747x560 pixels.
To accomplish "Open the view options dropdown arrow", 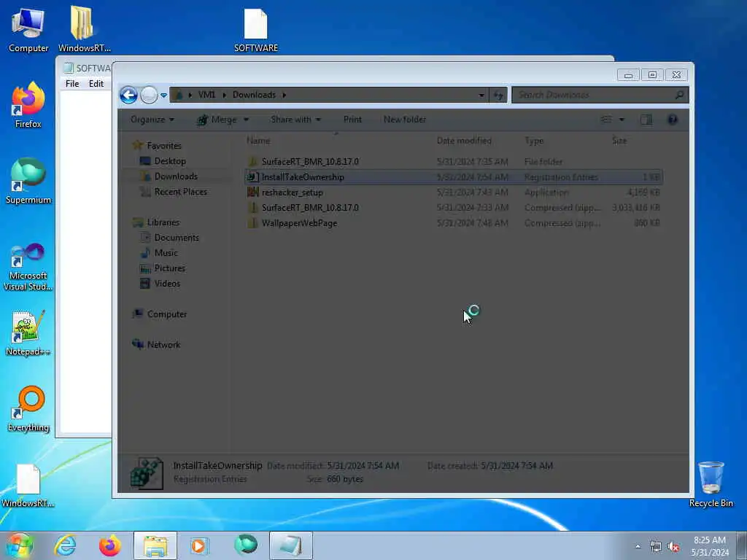I will tap(622, 120).
